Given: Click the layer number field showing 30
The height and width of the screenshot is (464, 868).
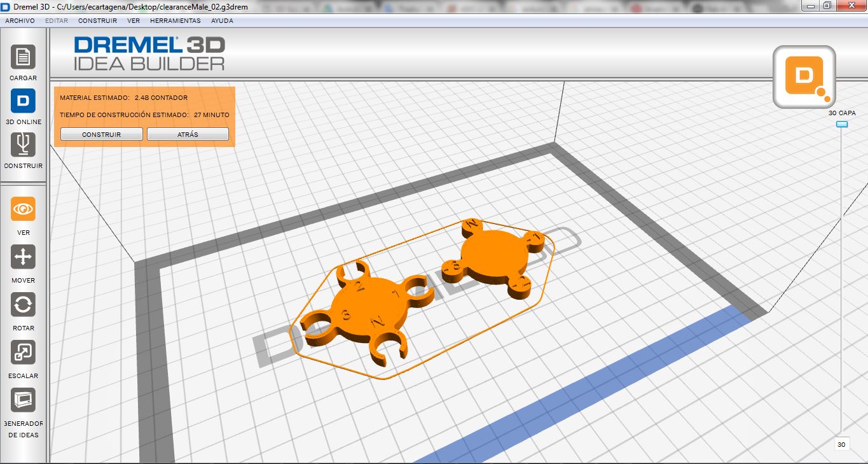Looking at the screenshot, I should 842,444.
